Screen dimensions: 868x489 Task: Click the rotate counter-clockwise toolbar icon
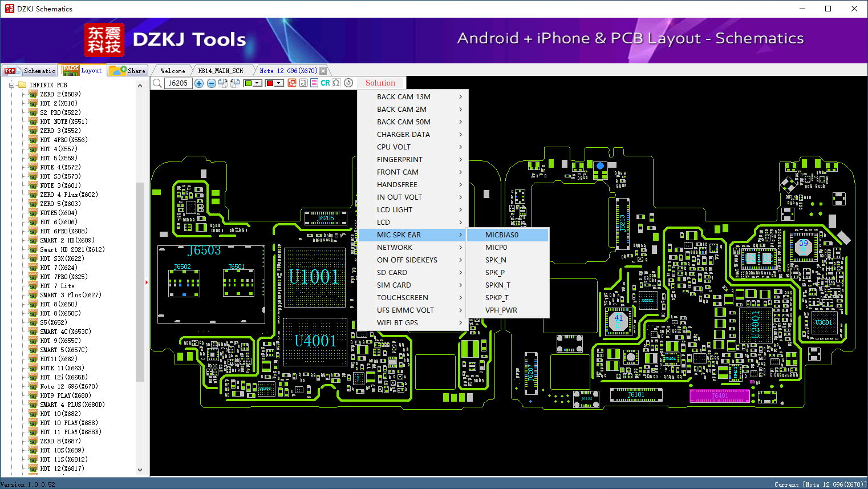234,83
